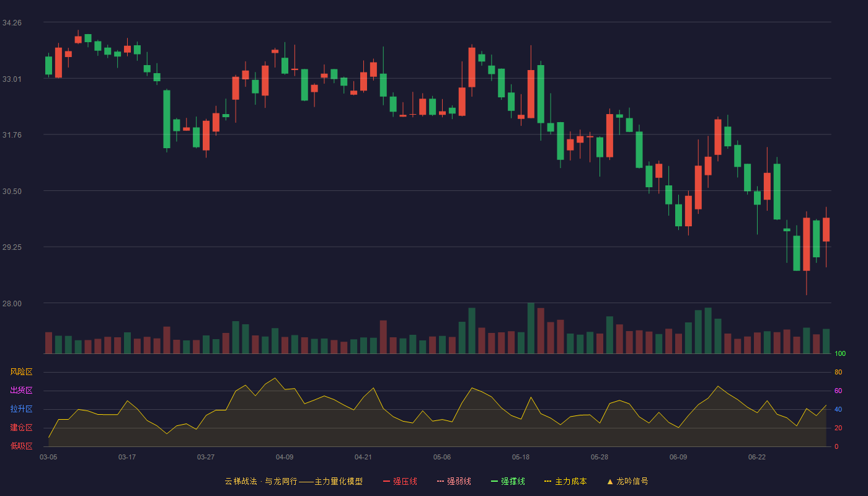Select the purple 60 indicator scale value
Viewport: 868px width, 496px height.
point(838,391)
